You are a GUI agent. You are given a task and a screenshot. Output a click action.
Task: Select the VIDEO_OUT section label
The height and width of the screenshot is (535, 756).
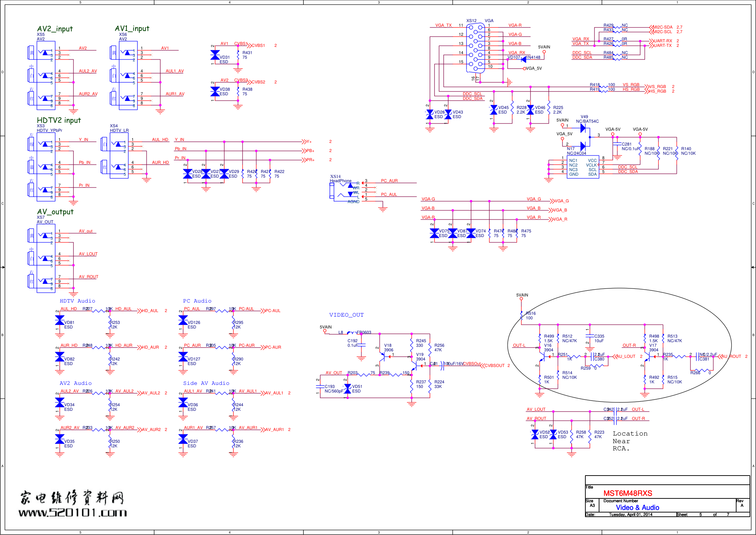(x=346, y=315)
